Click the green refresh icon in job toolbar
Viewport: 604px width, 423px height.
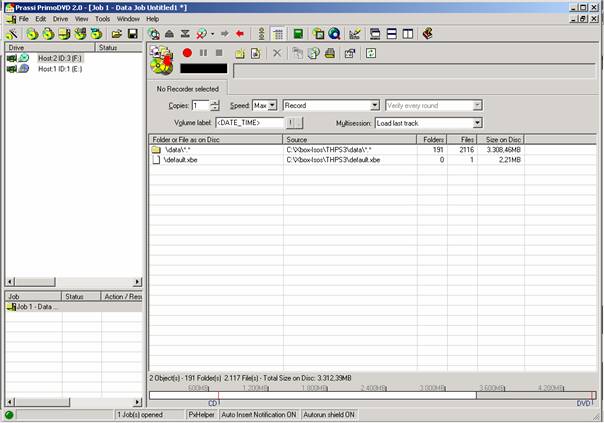click(x=372, y=52)
